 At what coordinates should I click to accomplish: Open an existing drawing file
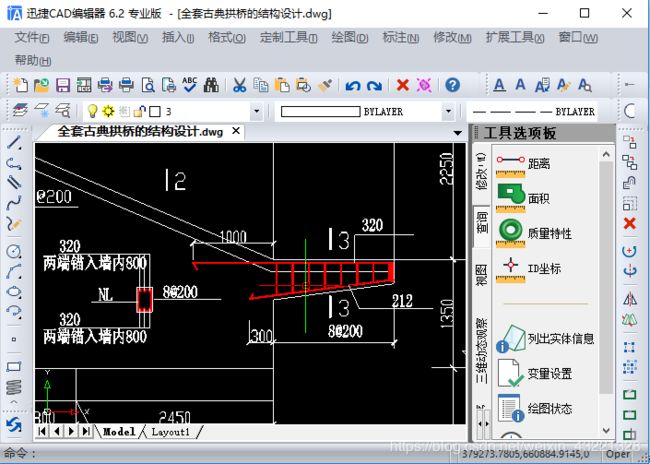[x=41, y=85]
